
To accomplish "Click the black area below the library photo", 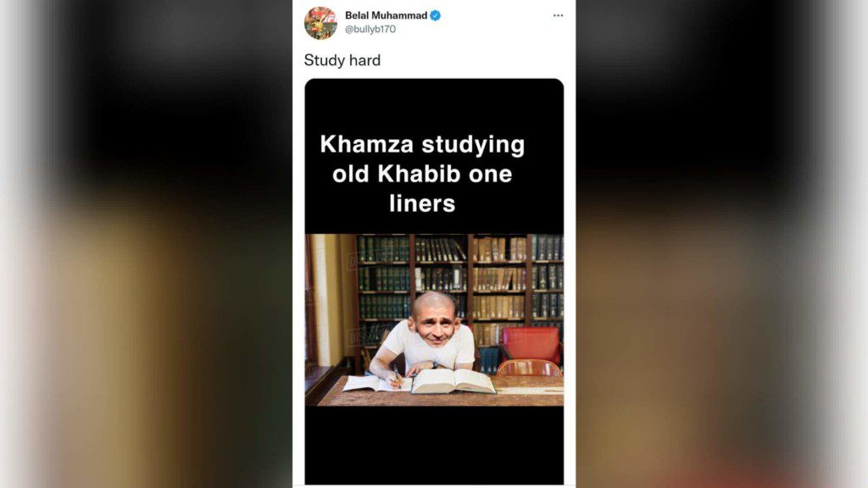I will [x=434, y=445].
